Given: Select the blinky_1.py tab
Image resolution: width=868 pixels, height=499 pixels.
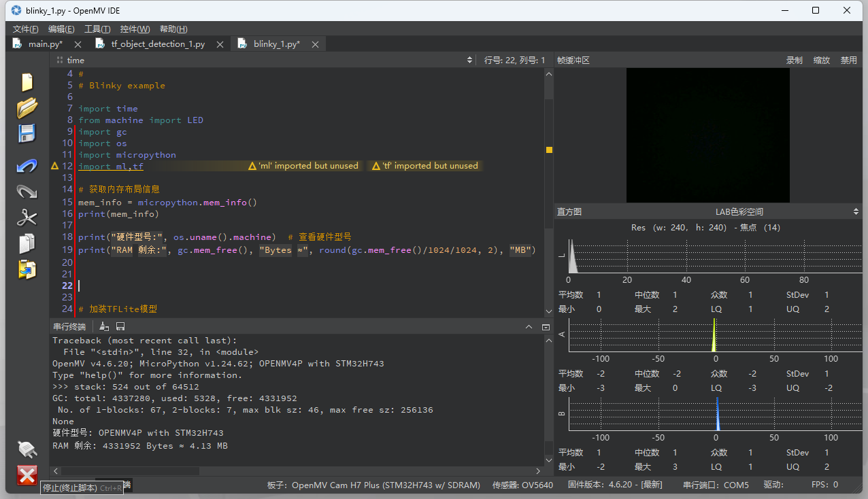Looking at the screenshot, I should [276, 44].
